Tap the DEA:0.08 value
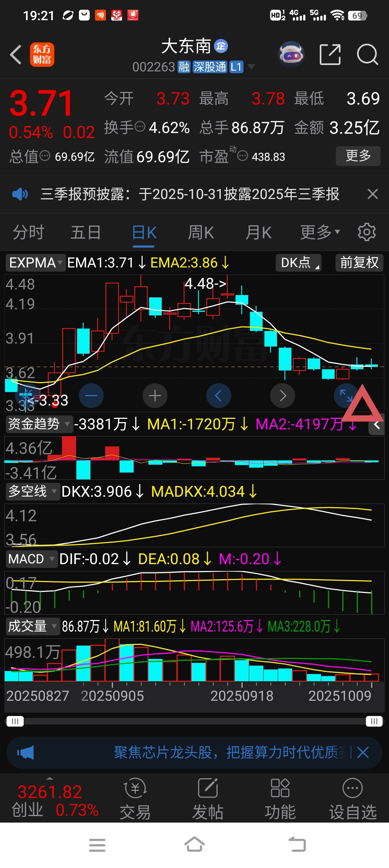Screen dimensions: 389x868 coord(175,559)
